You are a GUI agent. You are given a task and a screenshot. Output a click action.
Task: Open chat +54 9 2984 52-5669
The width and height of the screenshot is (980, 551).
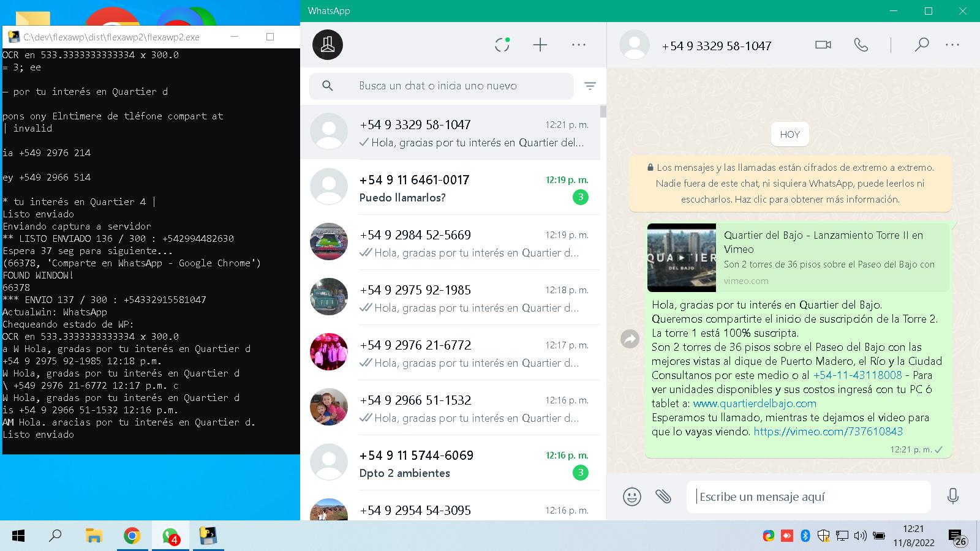pos(450,242)
